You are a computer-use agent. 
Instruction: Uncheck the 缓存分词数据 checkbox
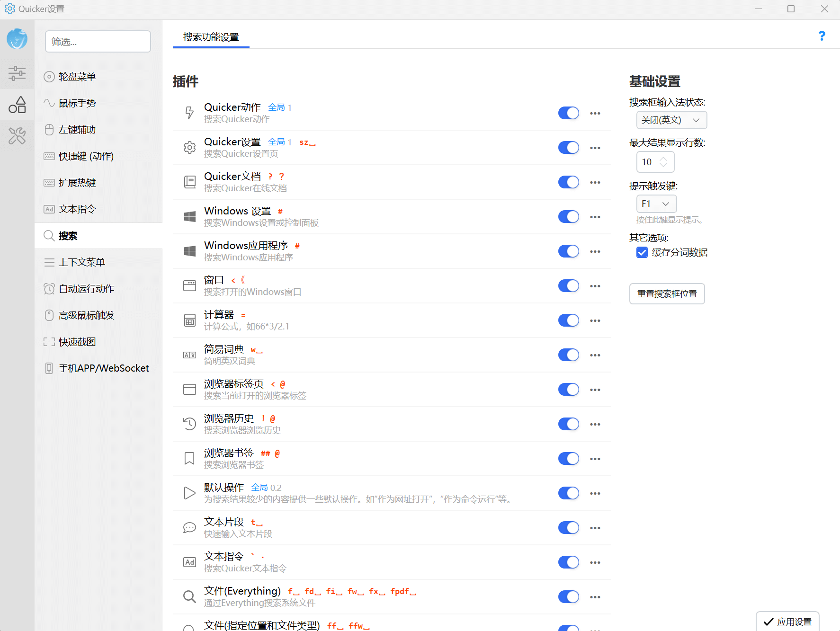[x=642, y=252]
